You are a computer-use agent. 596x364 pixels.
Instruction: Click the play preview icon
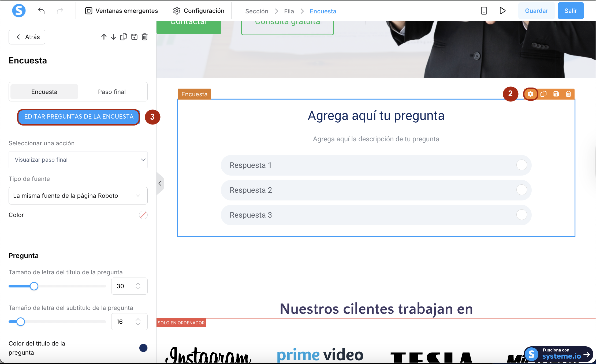pyautogui.click(x=502, y=11)
